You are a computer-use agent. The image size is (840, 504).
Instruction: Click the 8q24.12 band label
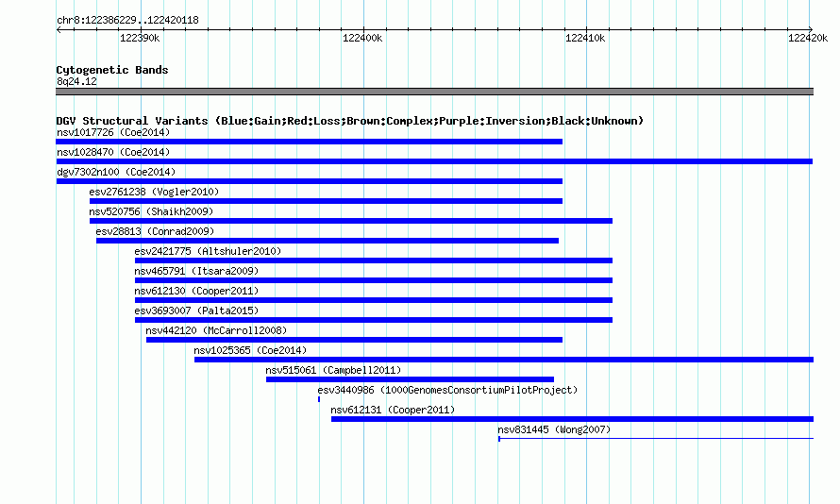(x=76, y=81)
